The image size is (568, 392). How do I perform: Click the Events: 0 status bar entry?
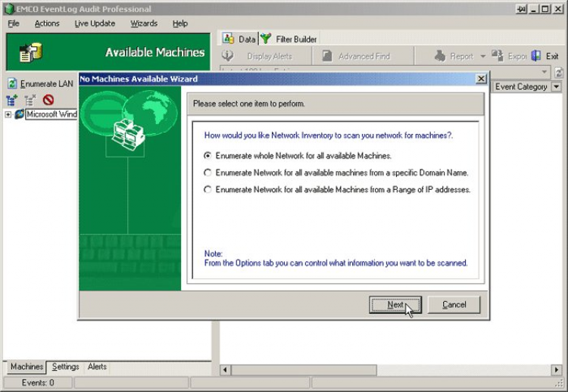coord(38,383)
